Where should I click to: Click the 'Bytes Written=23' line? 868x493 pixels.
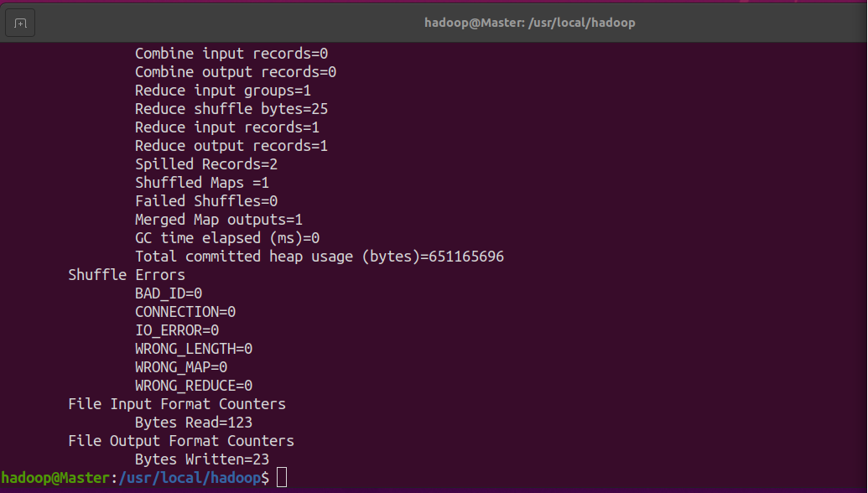[202, 459]
